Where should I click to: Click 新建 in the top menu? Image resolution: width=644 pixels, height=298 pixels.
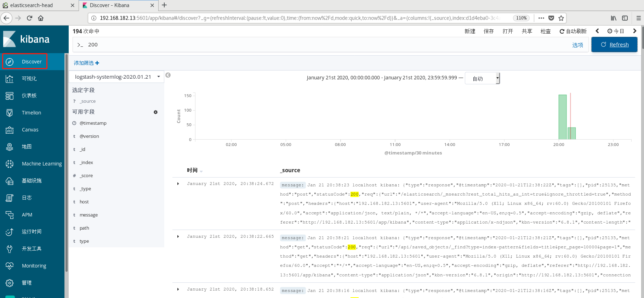[470, 31]
